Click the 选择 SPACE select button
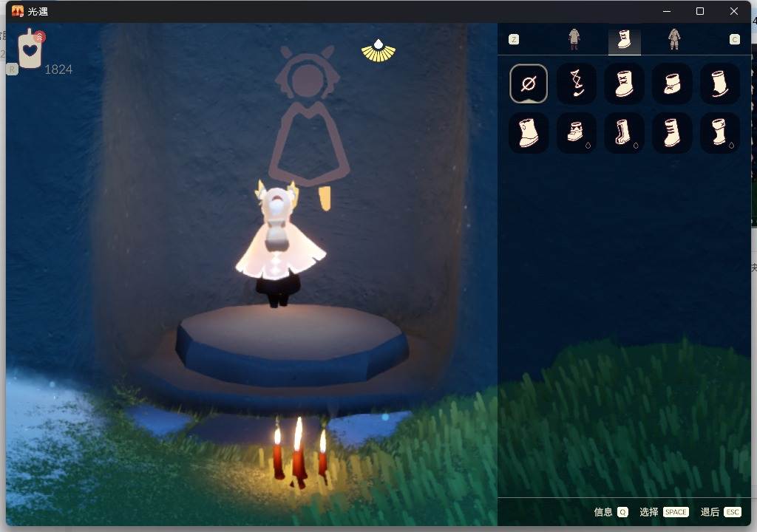The width and height of the screenshot is (757, 532). tap(664, 512)
